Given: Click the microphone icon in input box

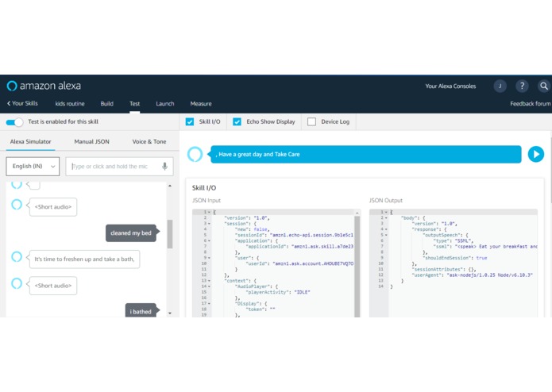Looking at the screenshot, I should 164,167.
